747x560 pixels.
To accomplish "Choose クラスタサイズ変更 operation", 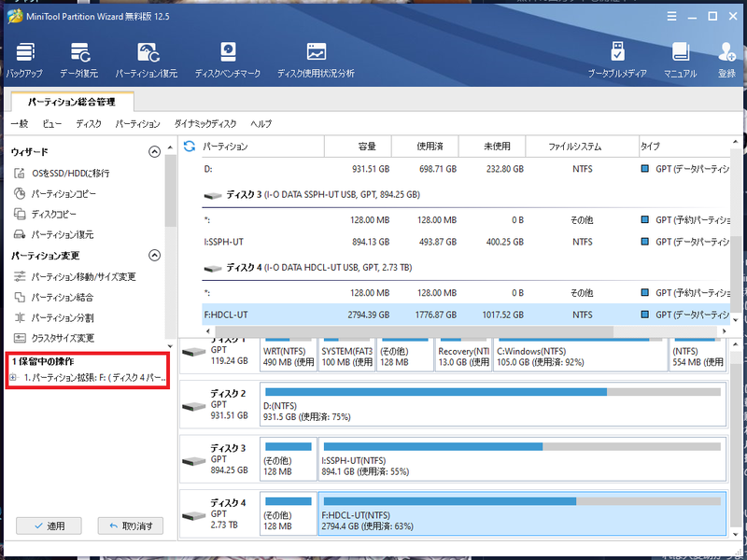I will pos(63,338).
